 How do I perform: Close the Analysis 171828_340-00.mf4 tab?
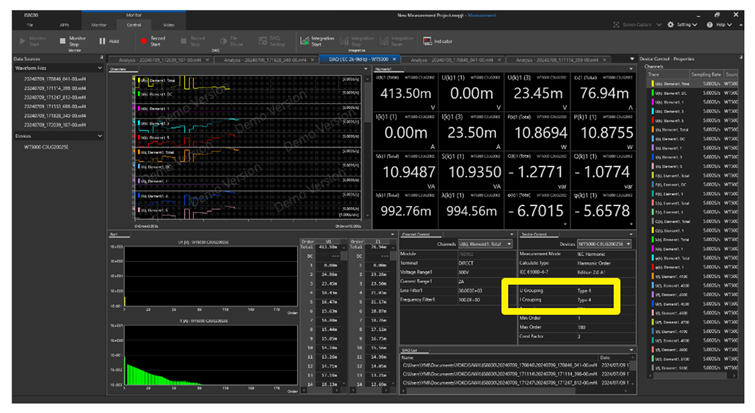312,60
